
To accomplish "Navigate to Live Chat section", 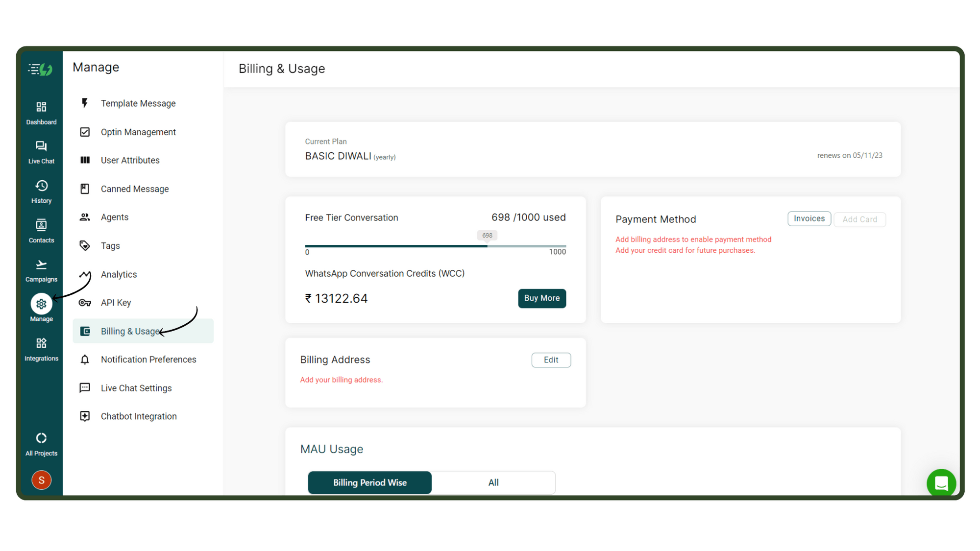I will pyautogui.click(x=40, y=151).
